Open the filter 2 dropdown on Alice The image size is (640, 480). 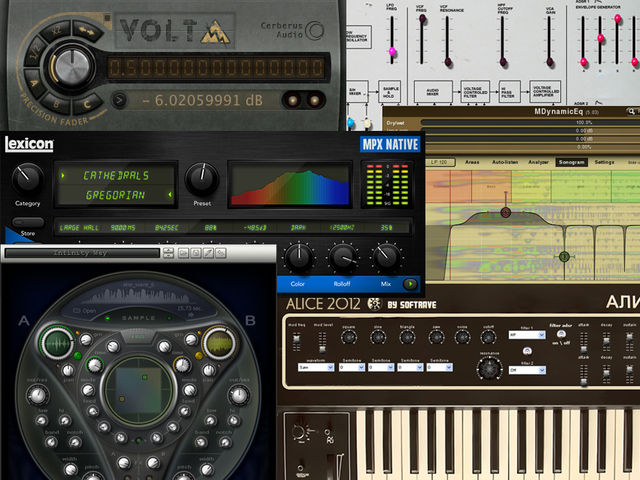pos(527,370)
